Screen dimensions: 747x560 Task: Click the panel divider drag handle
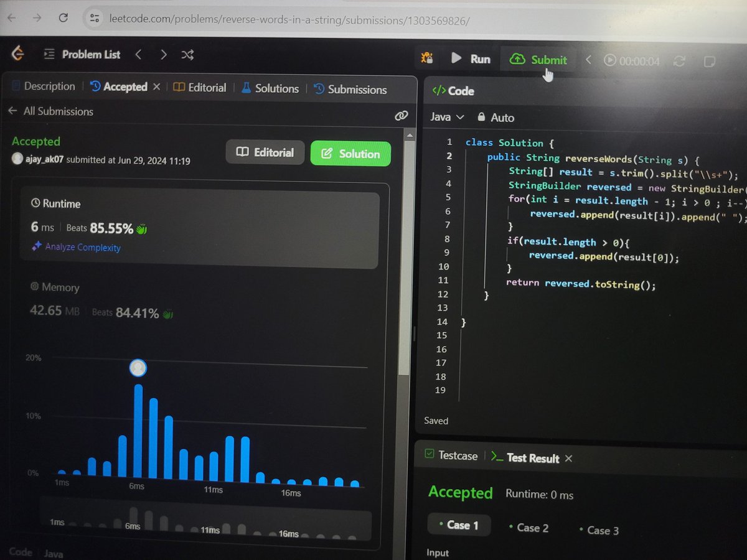[415, 333]
